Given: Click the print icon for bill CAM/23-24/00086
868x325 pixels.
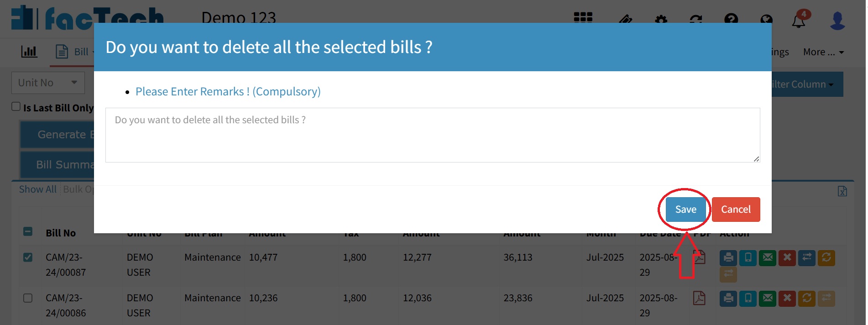Looking at the screenshot, I should [x=728, y=299].
